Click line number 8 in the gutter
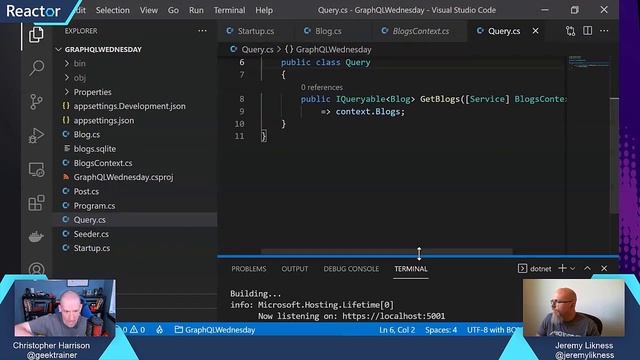640x360 pixels. pyautogui.click(x=242, y=99)
